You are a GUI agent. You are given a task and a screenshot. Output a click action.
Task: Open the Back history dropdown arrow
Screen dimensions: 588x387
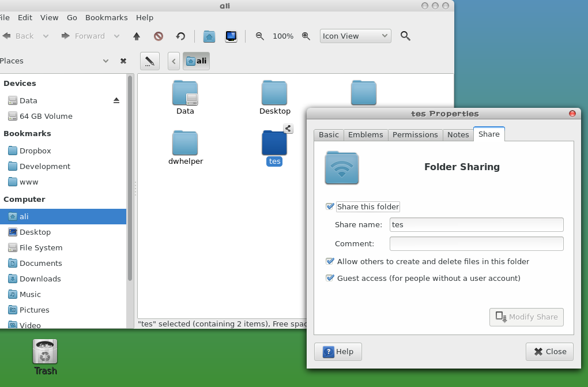coord(46,36)
